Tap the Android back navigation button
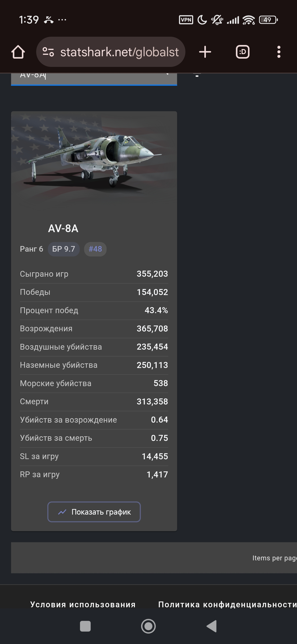This screenshot has width=297, height=644. coord(212,626)
